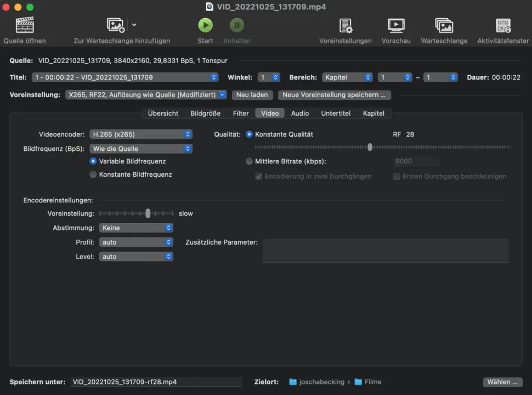Screen dimensions: 532x395
Task: Click the Filme folder icon
Action: pyautogui.click(x=358, y=382)
